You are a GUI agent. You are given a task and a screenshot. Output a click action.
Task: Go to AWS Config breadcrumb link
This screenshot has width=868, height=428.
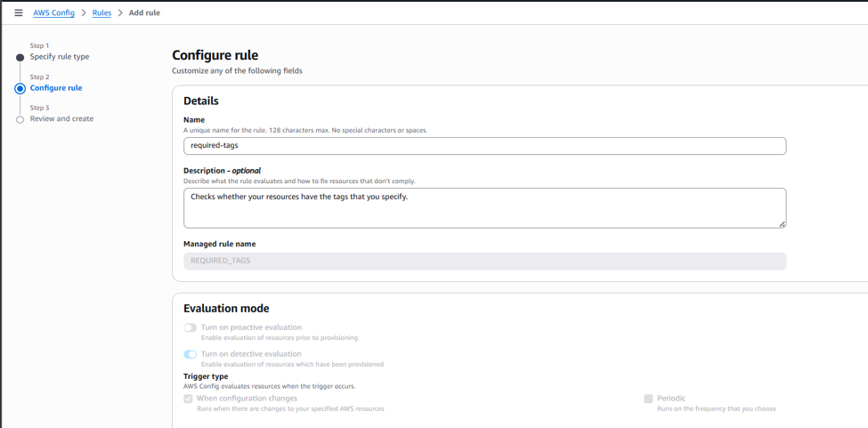(53, 12)
